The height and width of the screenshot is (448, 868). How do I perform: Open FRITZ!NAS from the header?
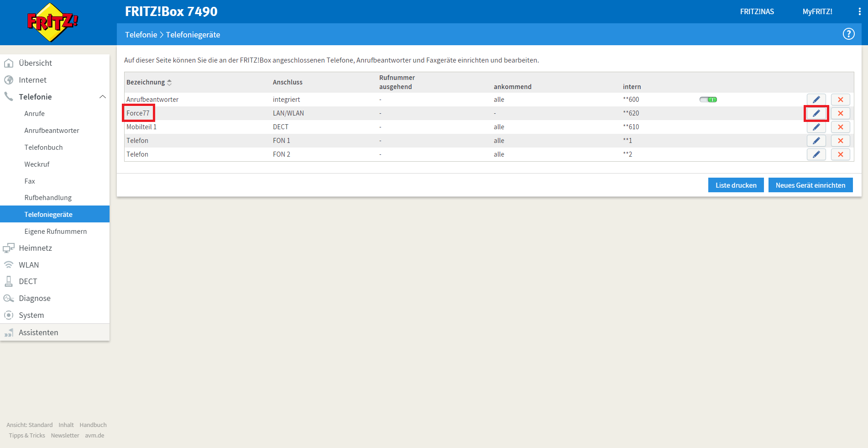click(x=757, y=12)
